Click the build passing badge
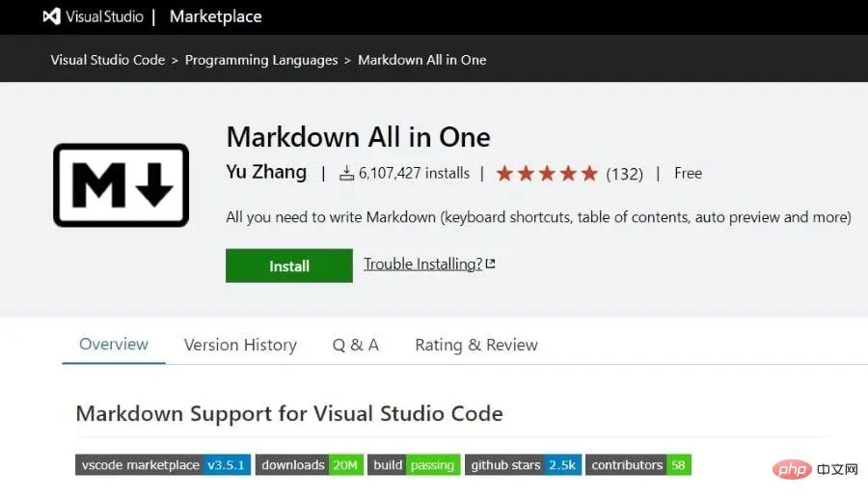Screen dimensions: 868x501 coord(414,465)
